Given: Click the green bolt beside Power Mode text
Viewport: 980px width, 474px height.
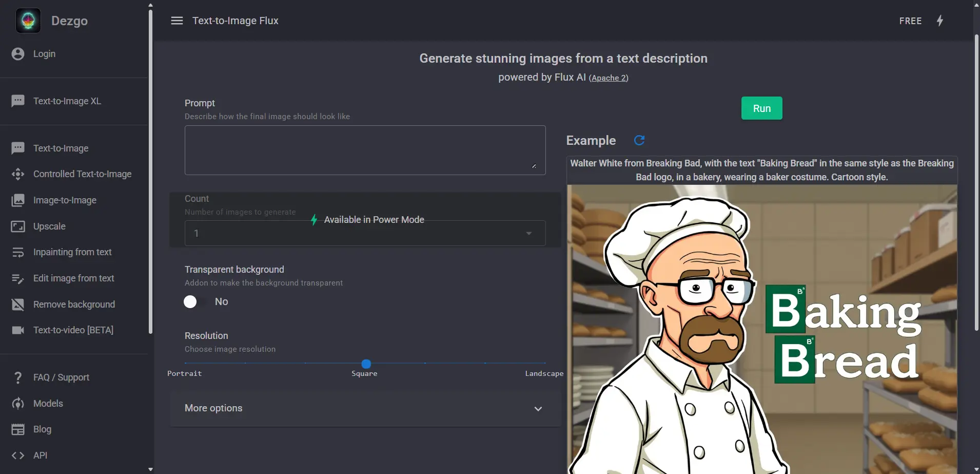Looking at the screenshot, I should [314, 220].
